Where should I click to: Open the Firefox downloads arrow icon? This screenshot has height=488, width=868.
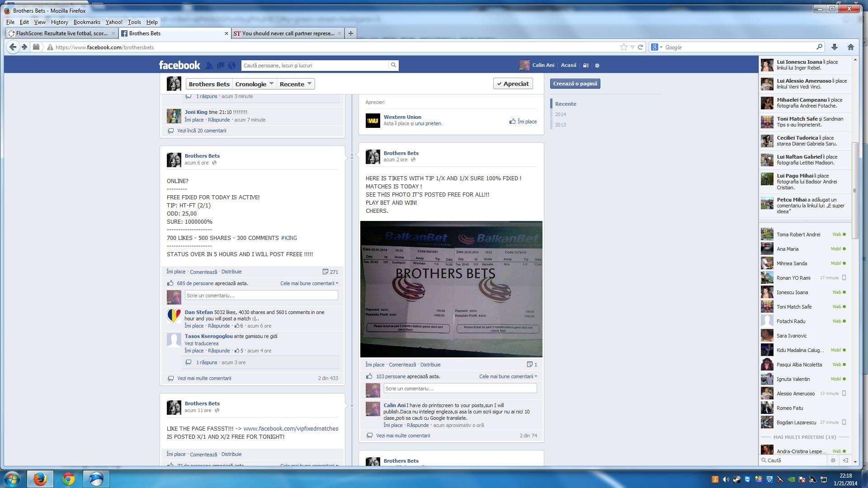(835, 47)
